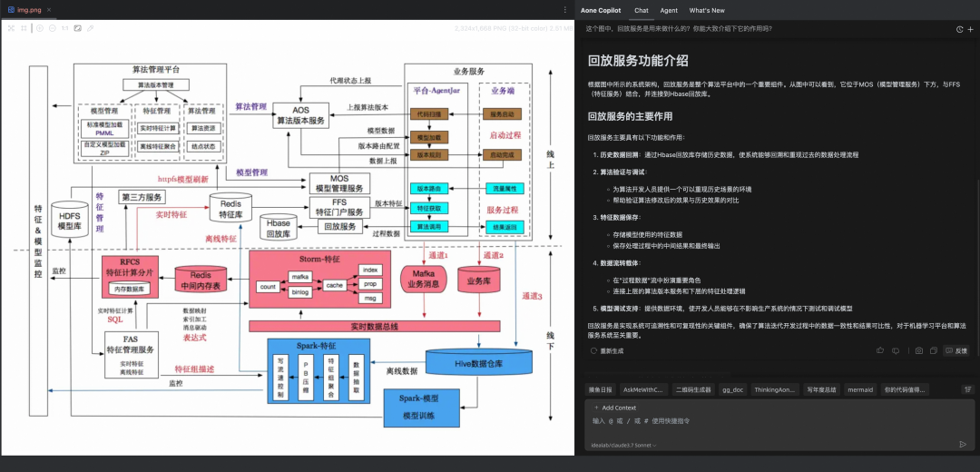Click Add Context button
980x472 pixels.
coord(615,408)
